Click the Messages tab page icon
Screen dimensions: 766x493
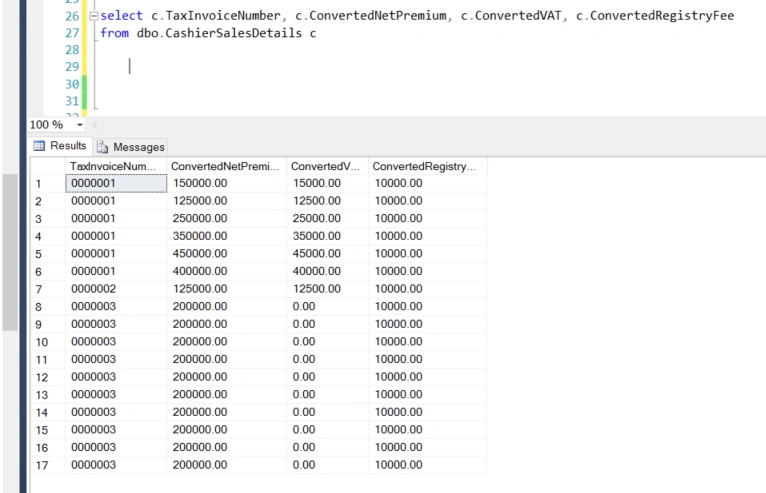102,147
